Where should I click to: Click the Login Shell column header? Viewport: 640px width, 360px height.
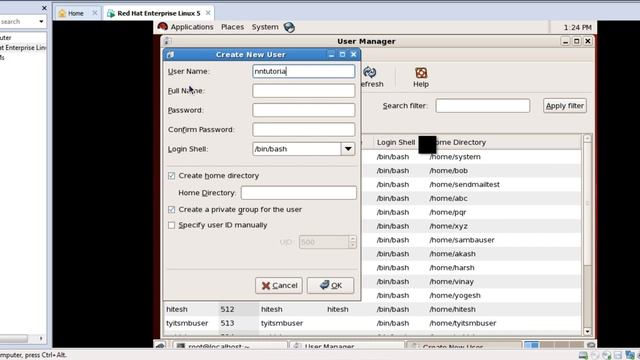pos(396,142)
